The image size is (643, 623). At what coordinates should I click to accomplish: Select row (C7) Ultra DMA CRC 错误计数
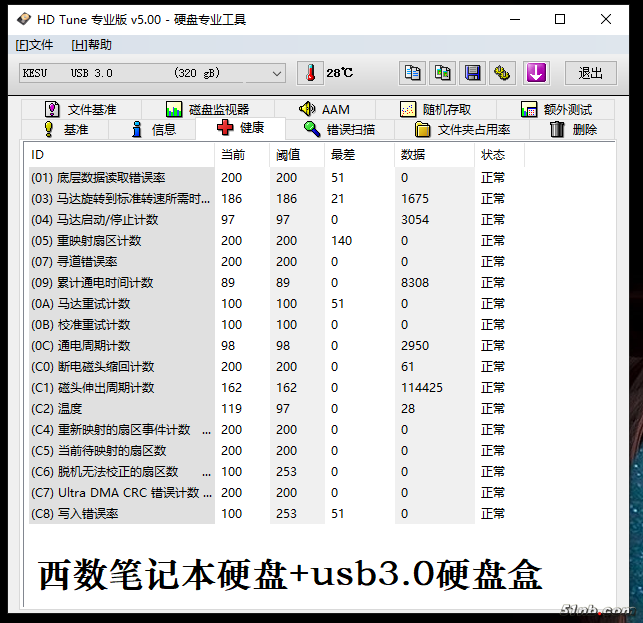point(277,493)
